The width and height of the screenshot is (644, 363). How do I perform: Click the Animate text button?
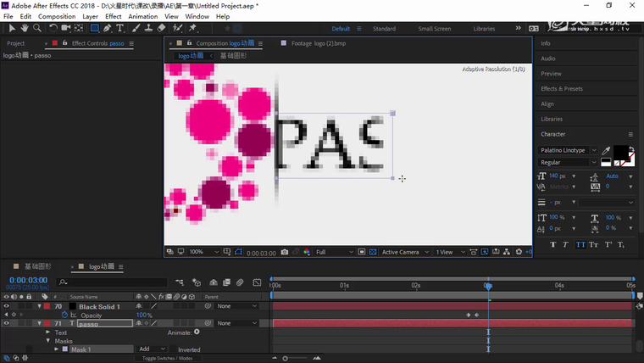coord(197,332)
